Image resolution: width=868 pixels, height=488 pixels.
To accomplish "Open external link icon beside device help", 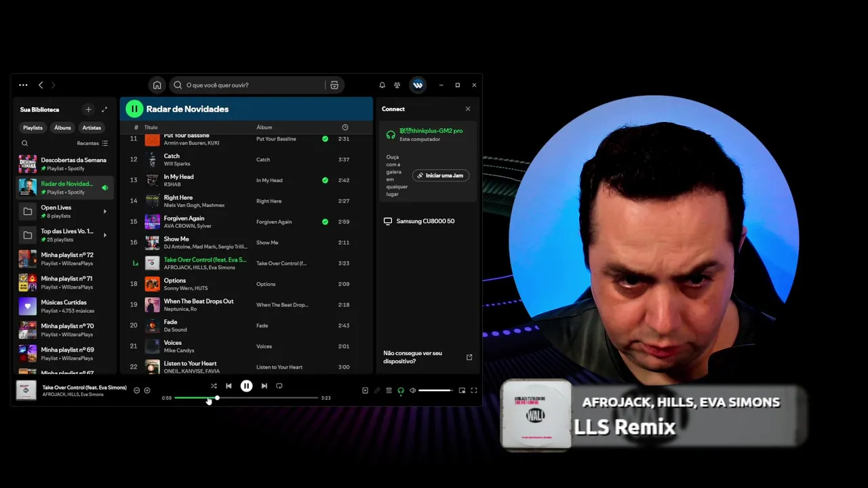I will tap(469, 357).
